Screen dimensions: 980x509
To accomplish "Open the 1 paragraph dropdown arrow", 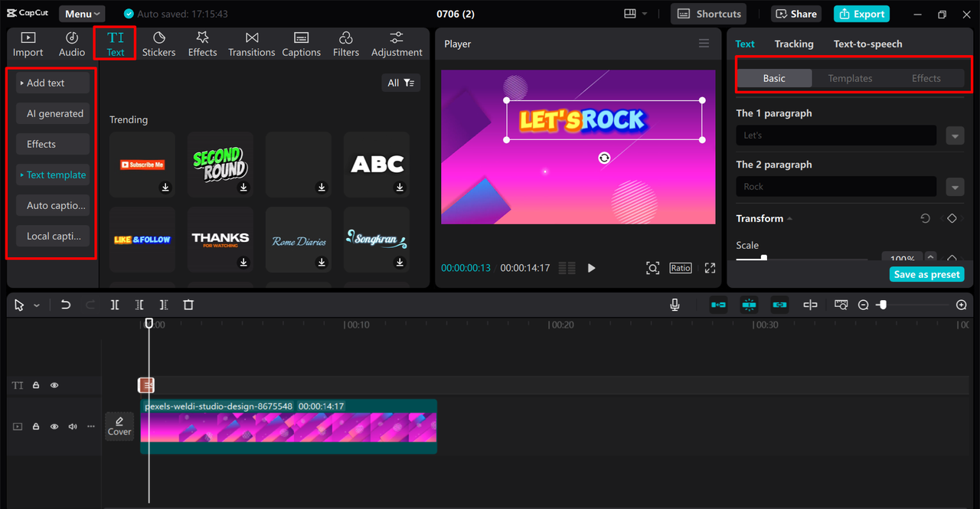I will [955, 135].
